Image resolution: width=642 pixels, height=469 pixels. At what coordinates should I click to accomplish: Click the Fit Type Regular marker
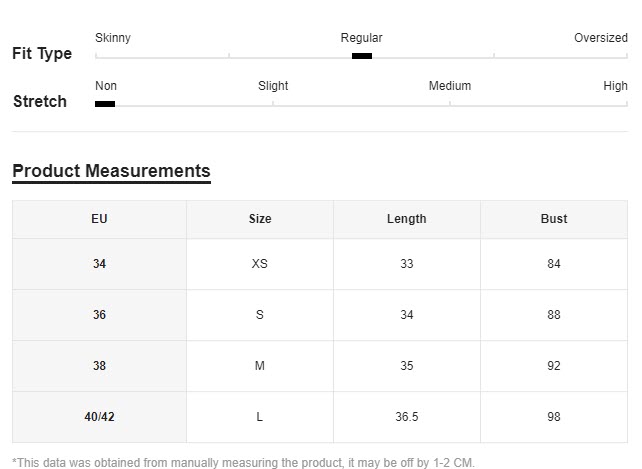coord(362,56)
